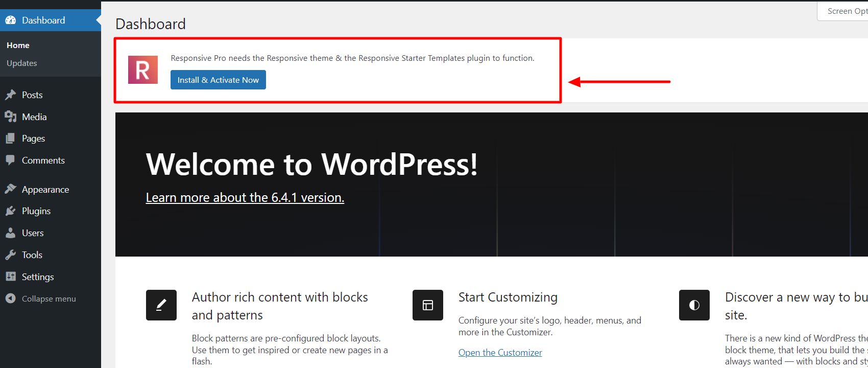868x368 pixels.
Task: Open the Updates submenu item
Action: [22, 63]
